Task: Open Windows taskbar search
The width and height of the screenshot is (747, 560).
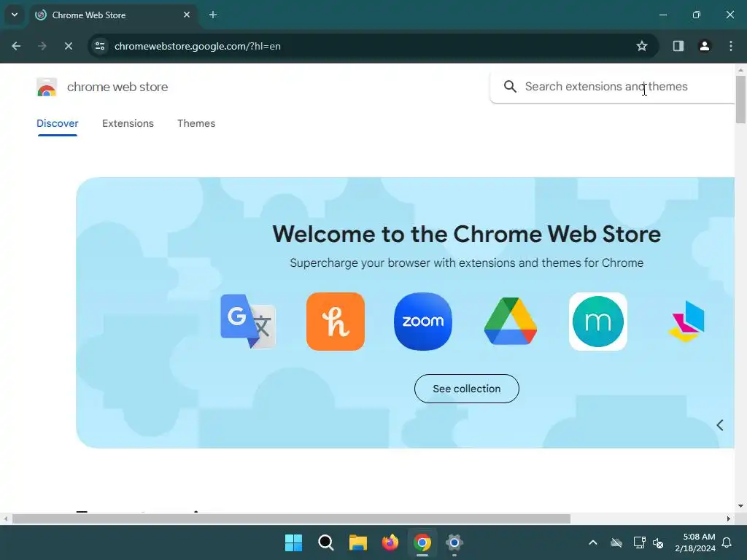Action: [x=326, y=542]
